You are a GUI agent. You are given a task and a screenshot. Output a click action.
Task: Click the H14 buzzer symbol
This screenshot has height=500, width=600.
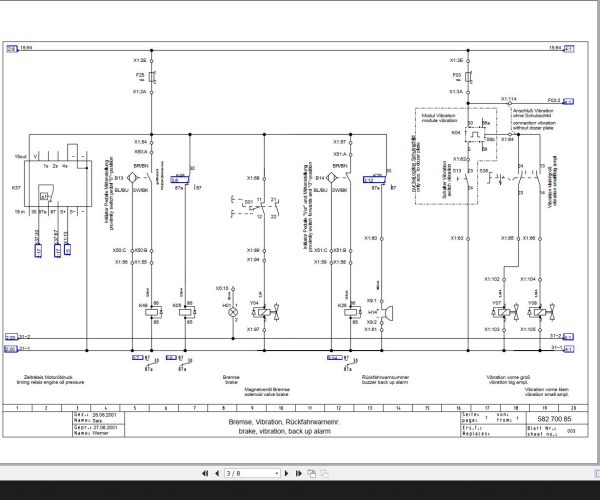tap(386, 313)
